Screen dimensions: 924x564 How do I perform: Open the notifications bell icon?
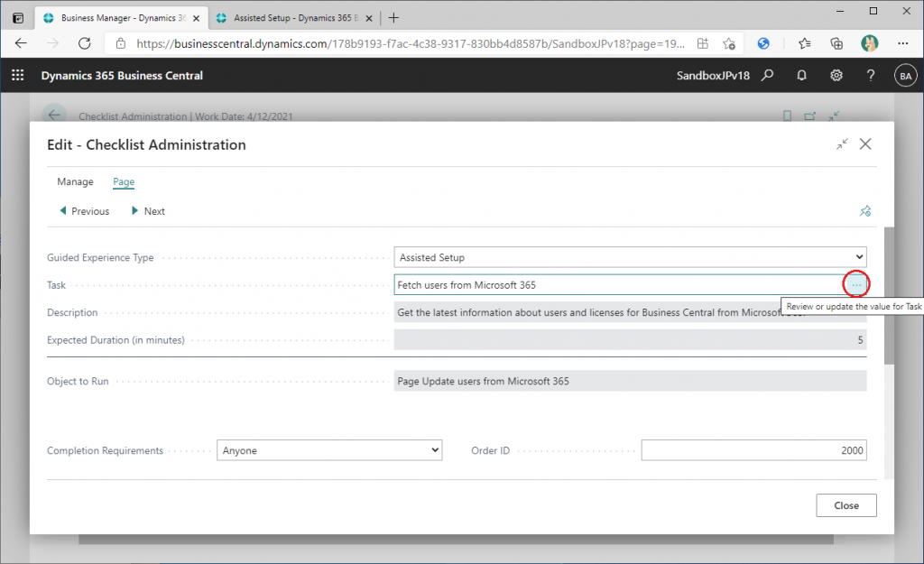coord(801,76)
